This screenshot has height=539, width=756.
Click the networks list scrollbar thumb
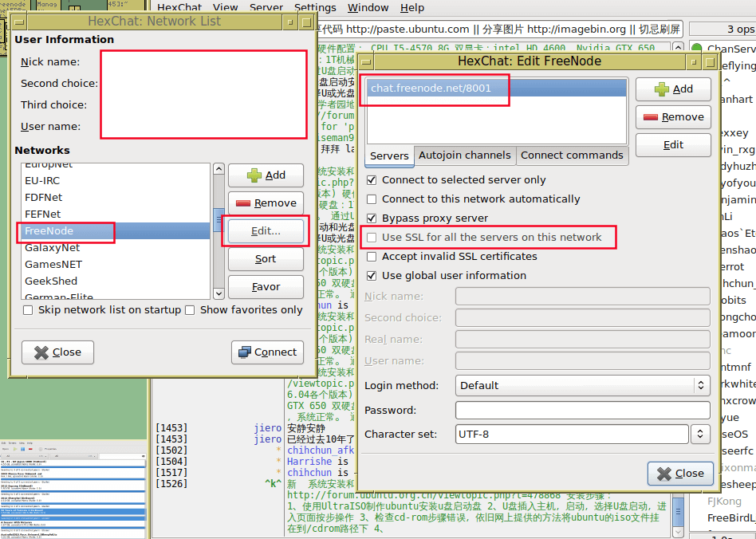[219, 220]
